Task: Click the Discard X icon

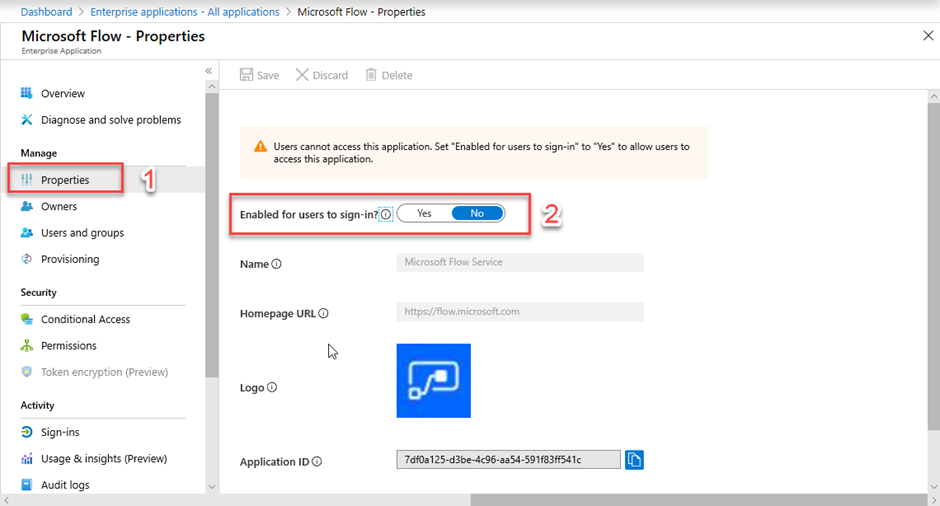Action: tap(302, 74)
